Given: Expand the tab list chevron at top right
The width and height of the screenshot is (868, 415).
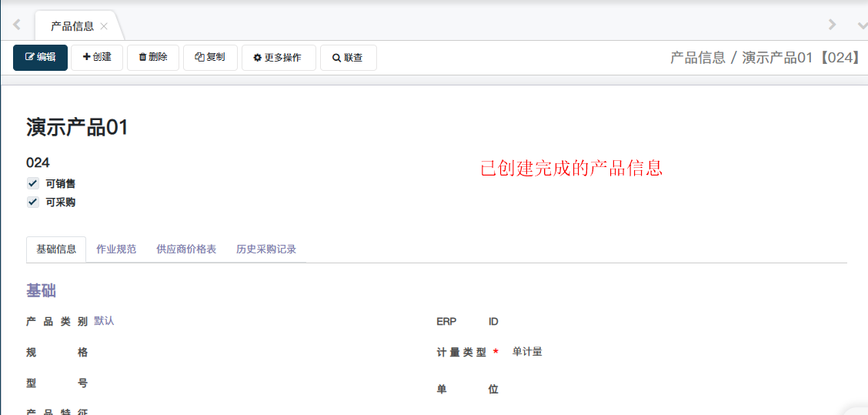Looking at the screenshot, I should click(x=860, y=25).
